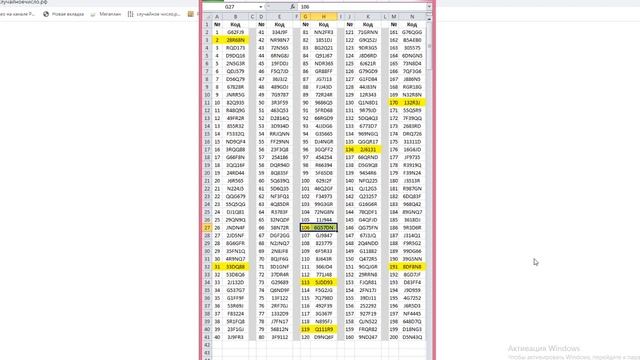This screenshot has height=360, width=640.
Task: Click yellow cell number 2 in column A
Action: pyautogui.click(x=217, y=40)
